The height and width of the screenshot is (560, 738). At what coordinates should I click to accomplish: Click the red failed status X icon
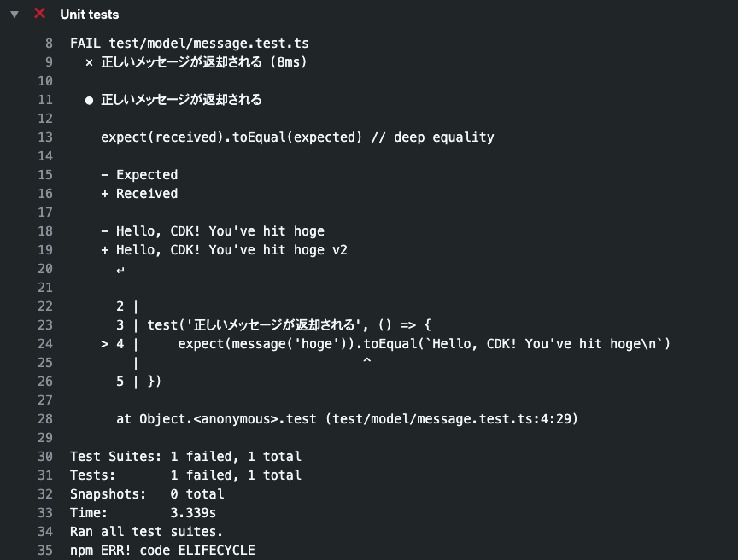point(39,14)
